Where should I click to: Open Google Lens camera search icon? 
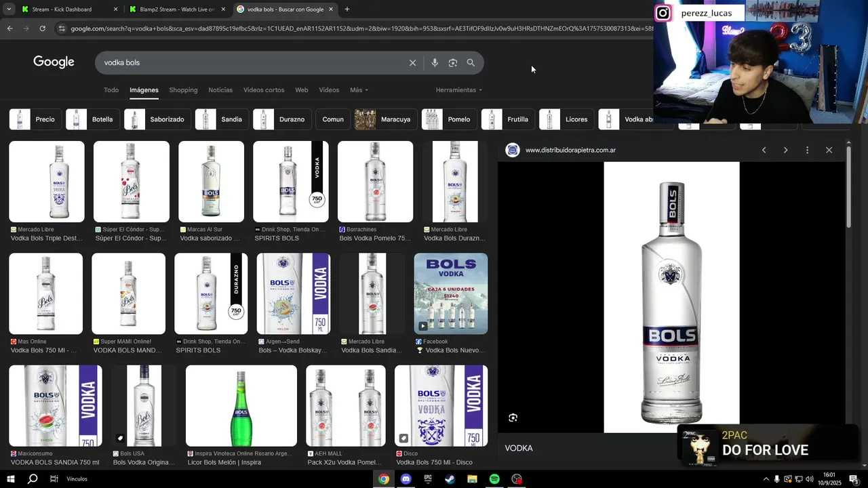click(452, 62)
